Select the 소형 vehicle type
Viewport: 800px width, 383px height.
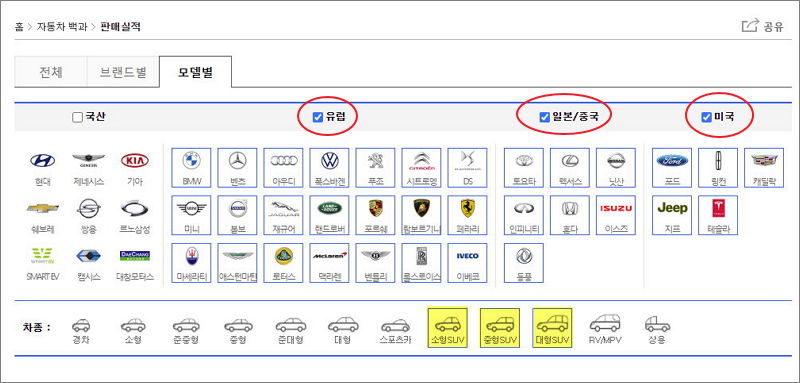(133, 330)
